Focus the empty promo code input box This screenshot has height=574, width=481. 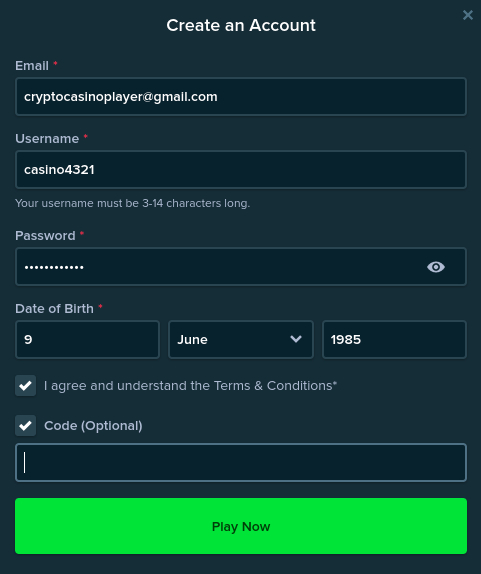(x=241, y=462)
